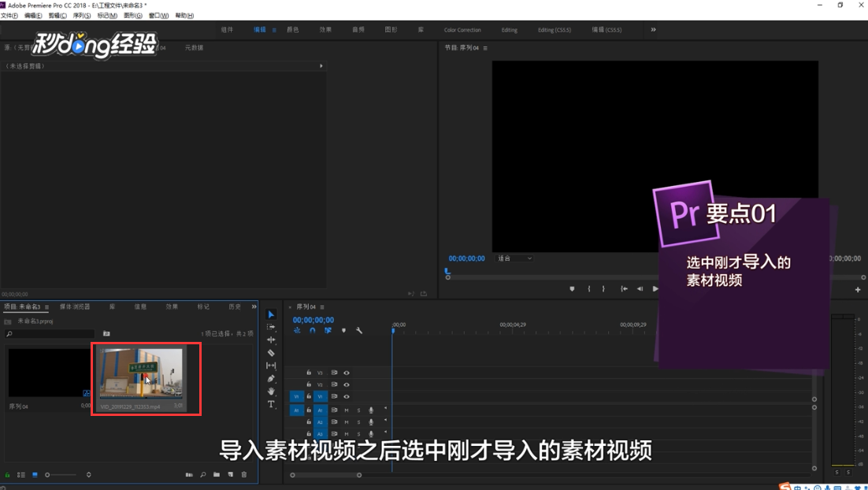Toggle the project read-only lock icon
This screenshot has height=490, width=868.
tap(7, 474)
